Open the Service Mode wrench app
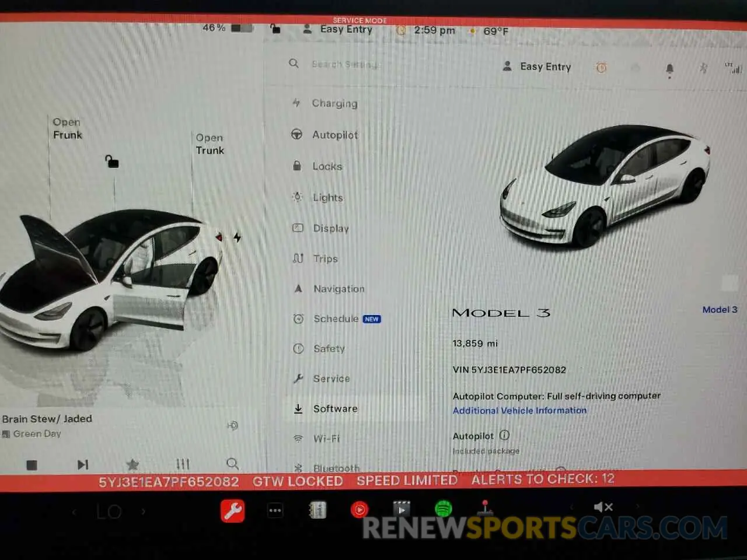Viewport: 747px width, 560px height. click(232, 511)
